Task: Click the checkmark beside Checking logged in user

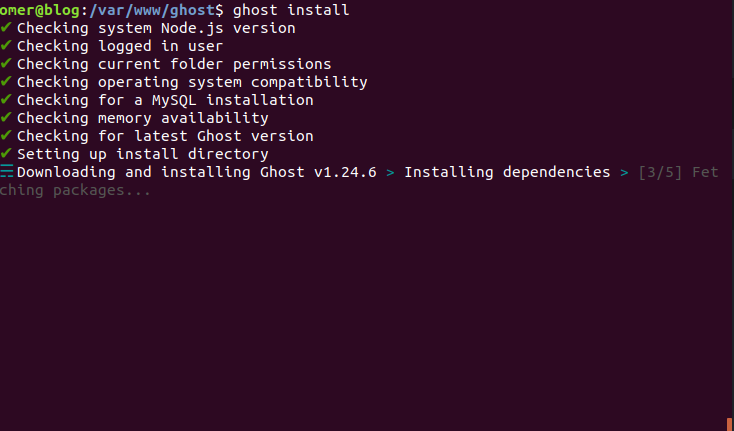Action: tap(6, 45)
